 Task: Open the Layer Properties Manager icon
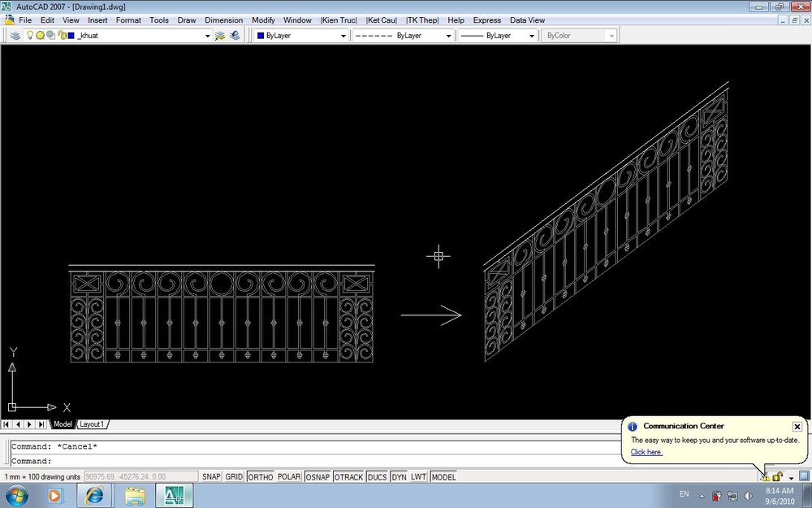15,36
